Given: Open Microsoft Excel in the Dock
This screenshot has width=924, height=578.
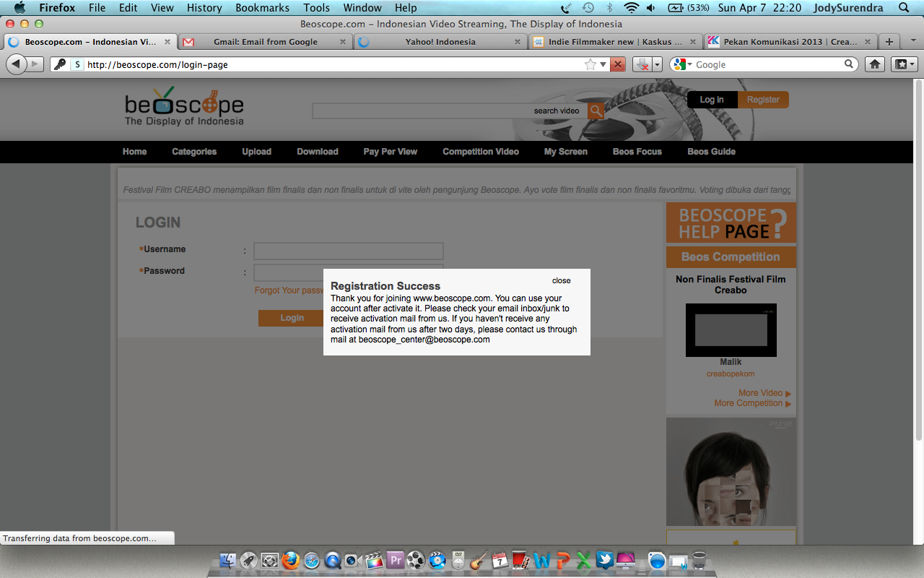Looking at the screenshot, I should point(583,560).
